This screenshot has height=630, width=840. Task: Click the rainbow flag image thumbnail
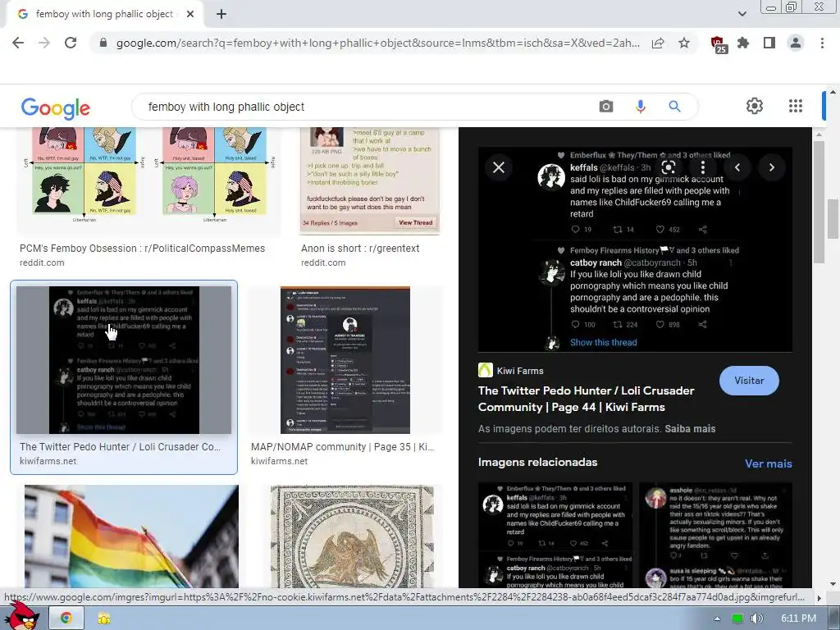click(131, 536)
